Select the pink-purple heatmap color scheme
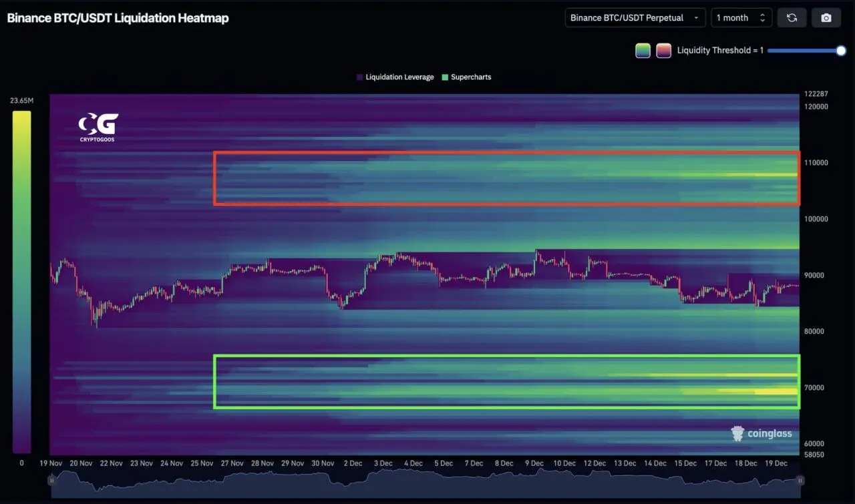 pos(663,51)
